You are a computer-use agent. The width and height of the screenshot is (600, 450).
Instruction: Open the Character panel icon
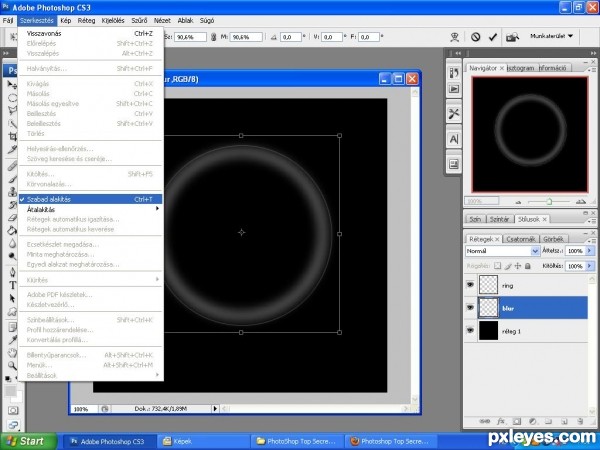(x=454, y=139)
